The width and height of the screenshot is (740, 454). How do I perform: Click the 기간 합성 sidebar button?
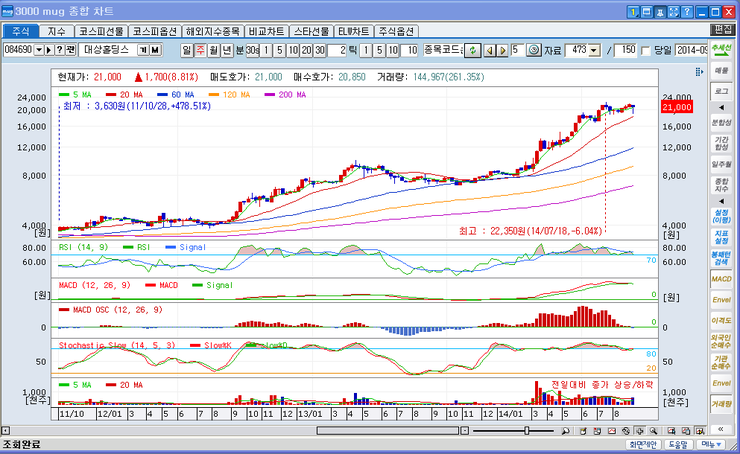722,143
